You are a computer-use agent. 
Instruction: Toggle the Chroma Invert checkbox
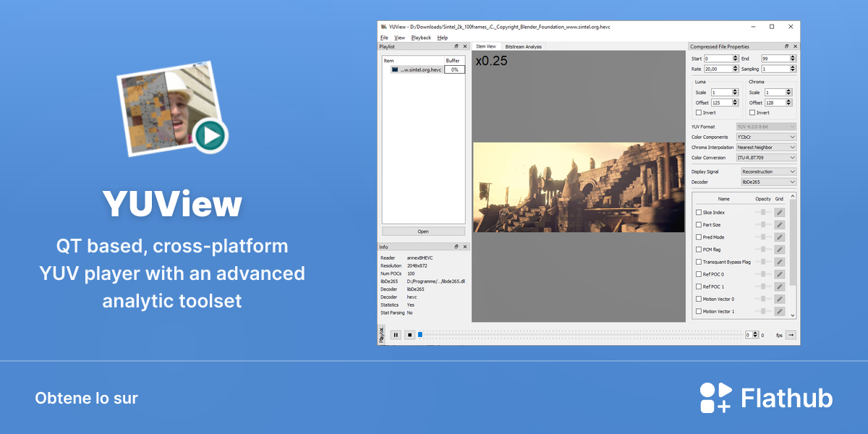(752, 113)
